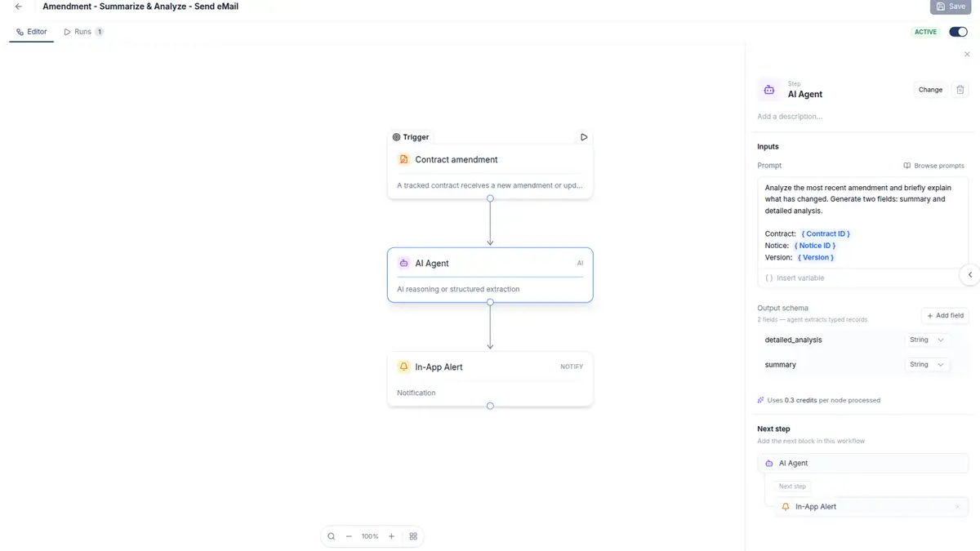Click Insert variable

tap(795, 278)
